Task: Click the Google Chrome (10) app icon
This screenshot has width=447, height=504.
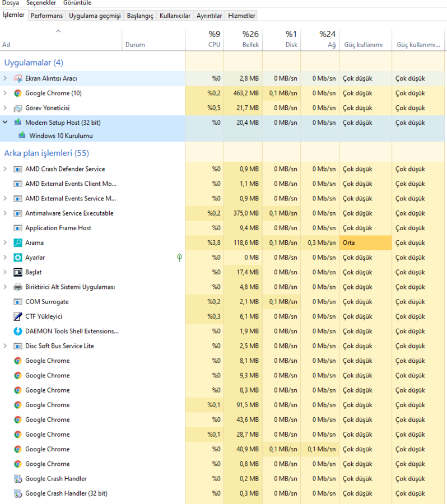Action: pyautogui.click(x=18, y=93)
